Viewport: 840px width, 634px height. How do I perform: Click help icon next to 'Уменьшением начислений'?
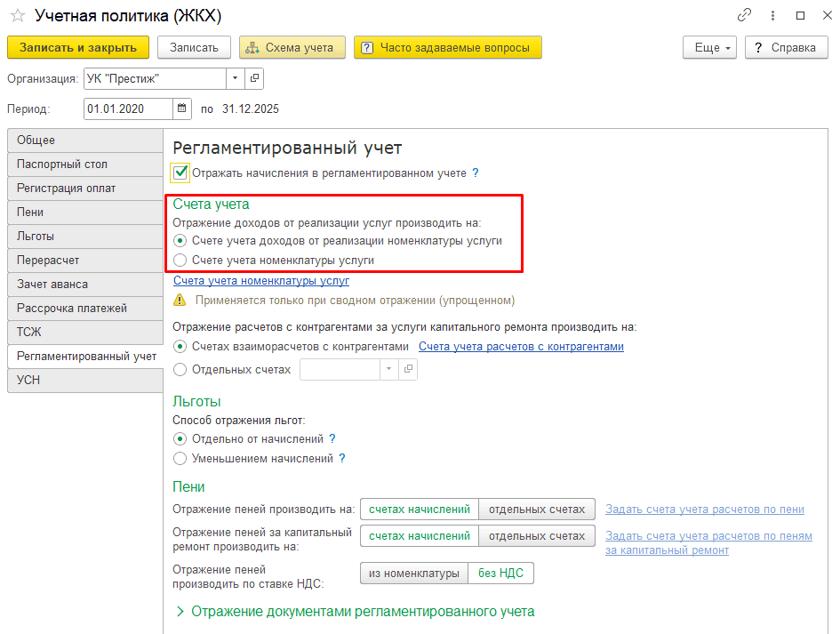point(342,459)
